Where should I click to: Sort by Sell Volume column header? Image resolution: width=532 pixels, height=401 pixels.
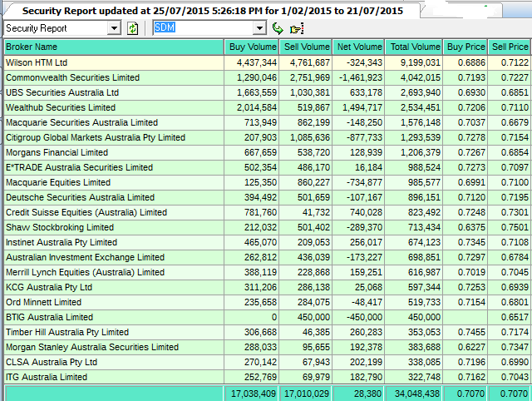(x=305, y=47)
